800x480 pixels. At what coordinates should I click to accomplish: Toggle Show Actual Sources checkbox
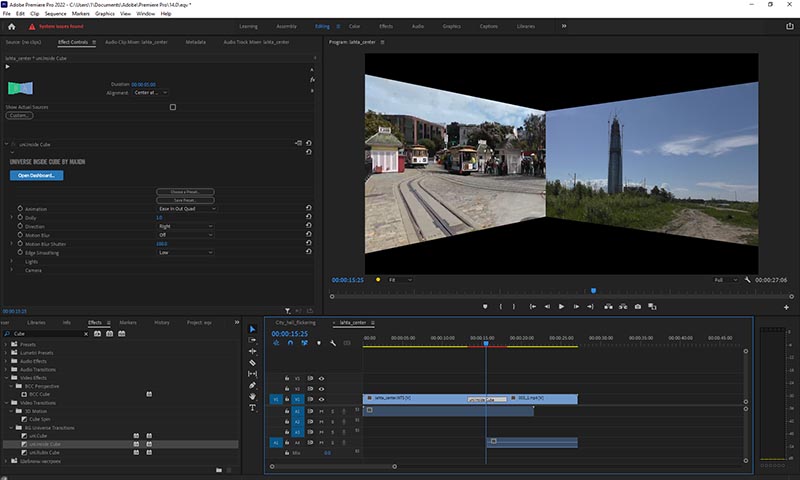tap(173, 107)
